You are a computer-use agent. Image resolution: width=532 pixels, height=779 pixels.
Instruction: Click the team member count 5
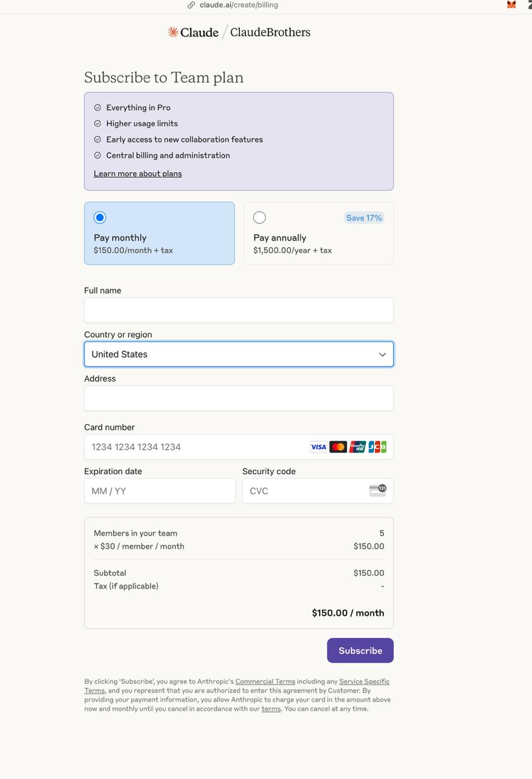point(382,533)
